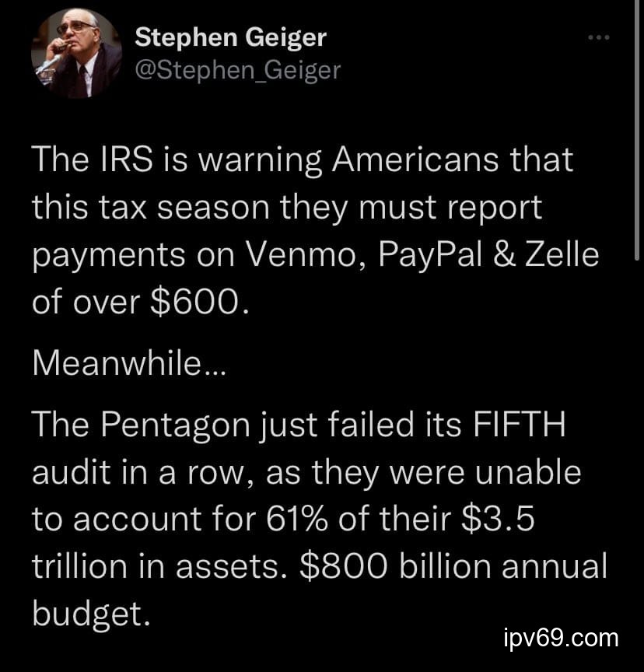
Task: Click the @Stephen_Geiger handle
Action: coord(237,71)
